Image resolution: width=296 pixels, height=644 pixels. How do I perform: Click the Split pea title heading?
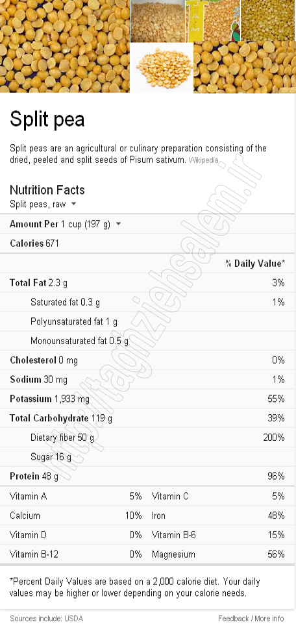pos(47,119)
